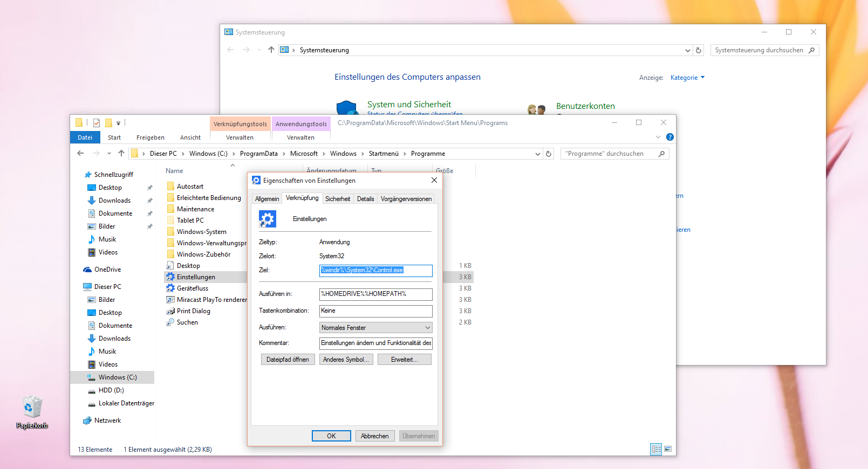The height and width of the screenshot is (469, 868).
Task: Expand Explorer address bar history dropdown
Action: tap(538, 154)
